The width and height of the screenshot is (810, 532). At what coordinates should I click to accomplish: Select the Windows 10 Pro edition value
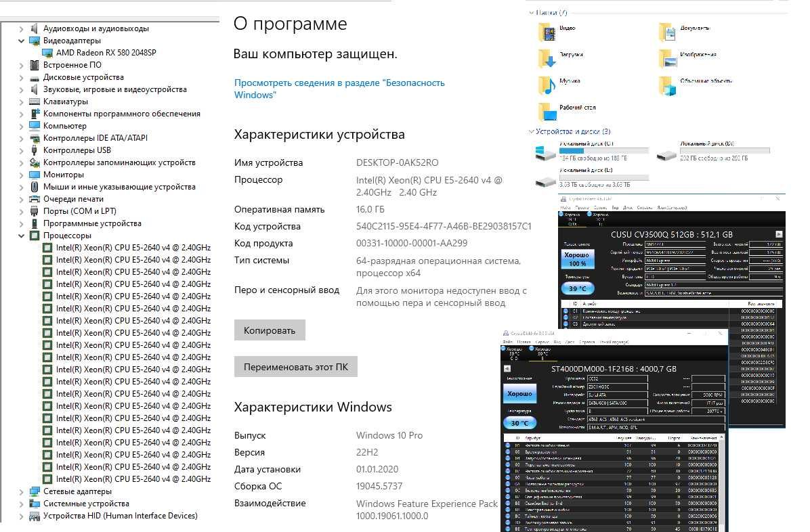(x=389, y=435)
